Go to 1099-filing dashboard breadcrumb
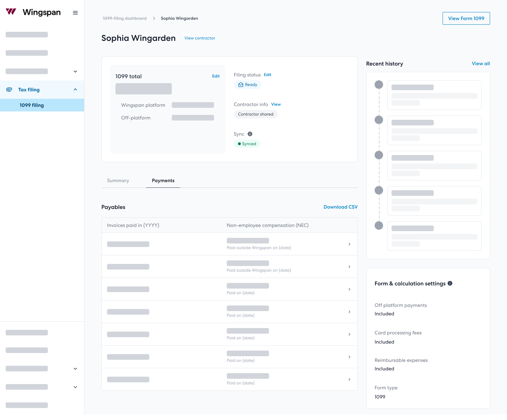507x420 pixels. [125, 18]
